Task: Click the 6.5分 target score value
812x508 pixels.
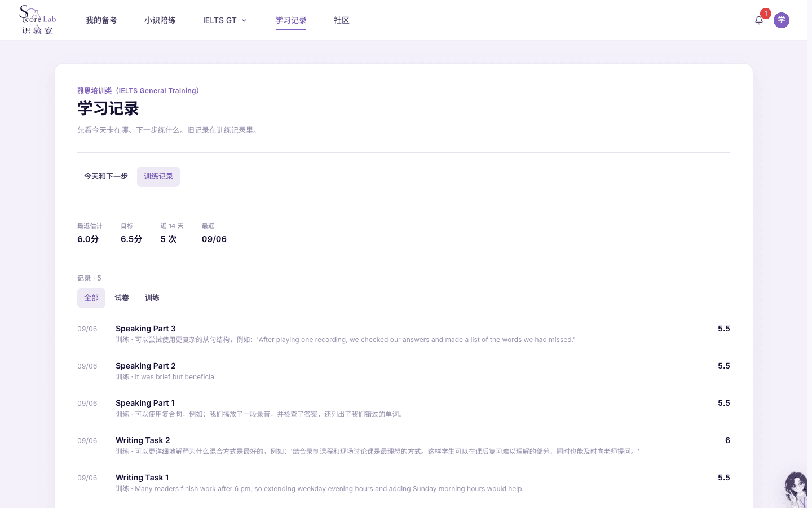Action: click(x=131, y=239)
